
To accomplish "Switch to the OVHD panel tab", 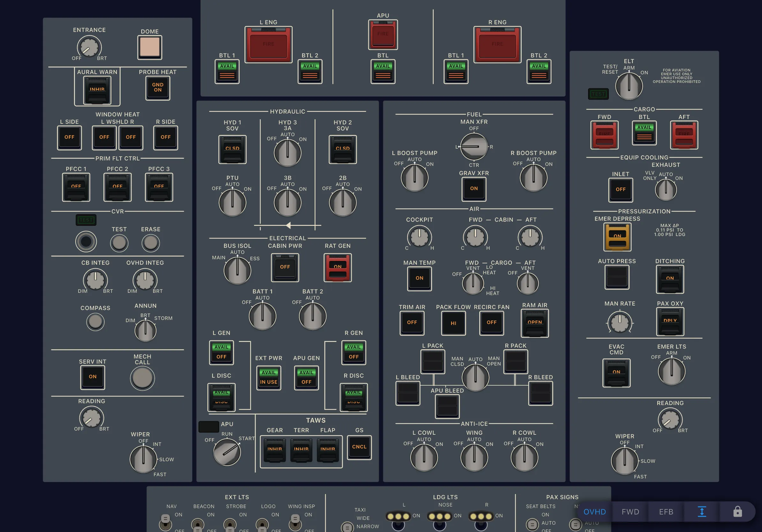I will coord(594,512).
